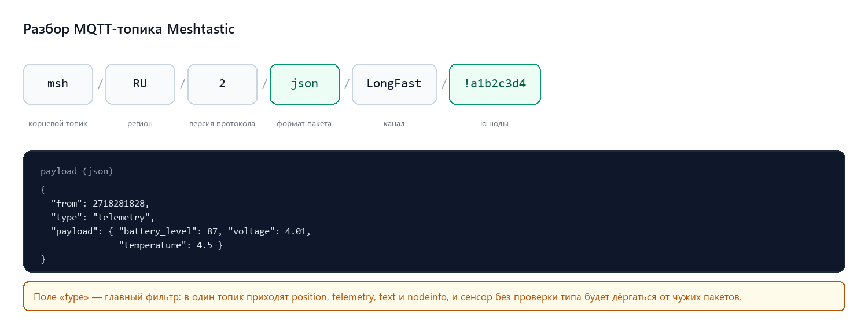The width and height of the screenshot is (868, 324).
Task: Select the 'RU' region segment
Action: point(140,84)
